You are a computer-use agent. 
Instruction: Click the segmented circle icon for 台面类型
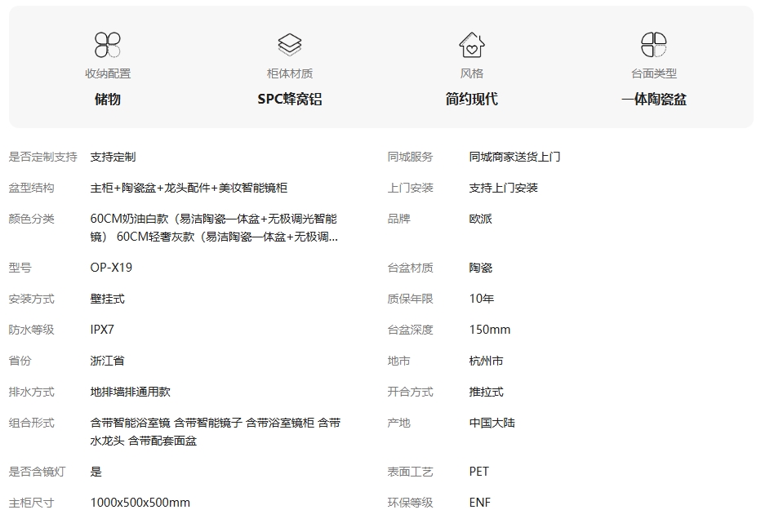[x=653, y=45]
